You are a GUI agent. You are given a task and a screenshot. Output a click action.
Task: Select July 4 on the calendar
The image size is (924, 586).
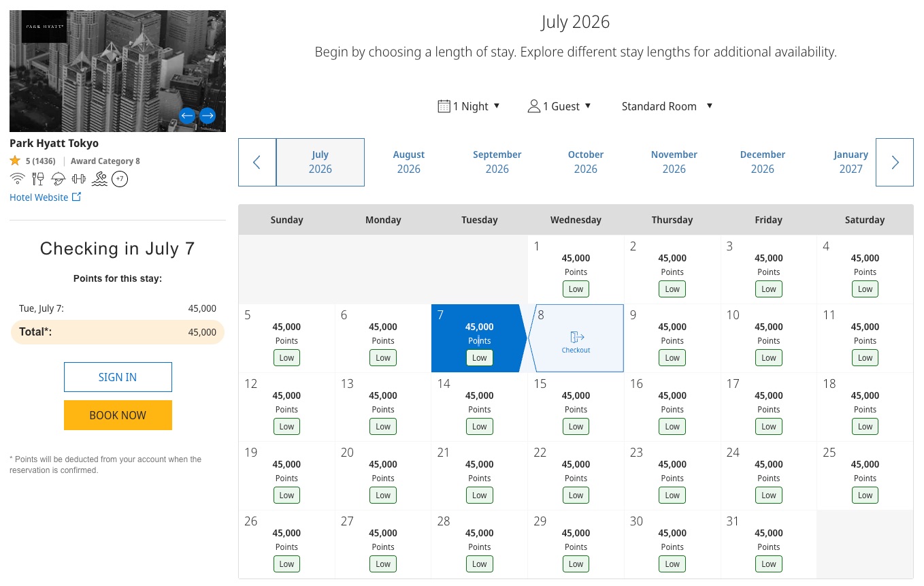pos(865,270)
